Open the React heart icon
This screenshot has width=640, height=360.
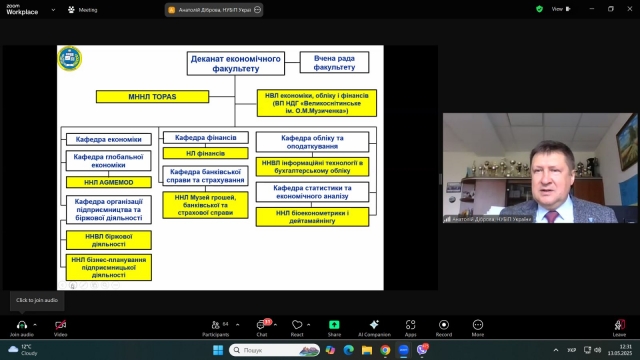point(297,325)
